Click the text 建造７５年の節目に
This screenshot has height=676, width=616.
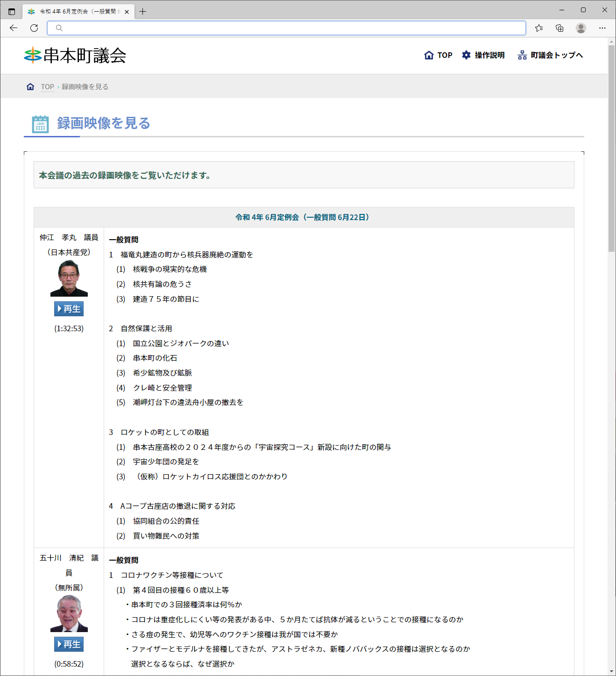click(166, 299)
